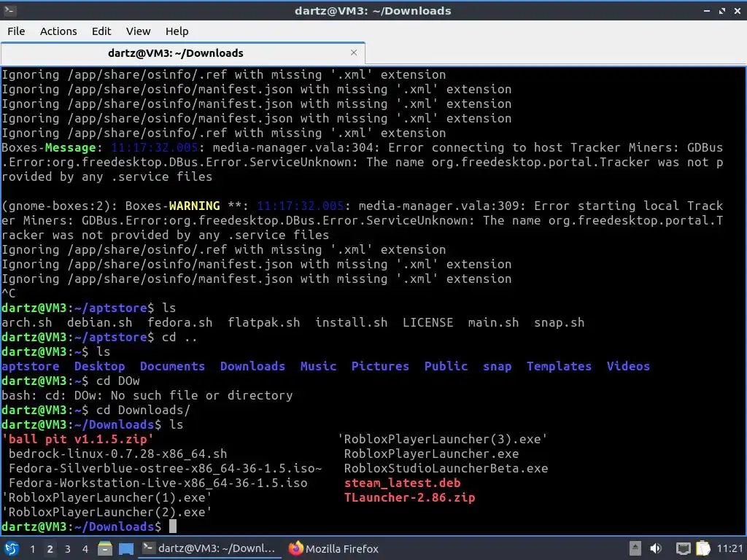Image resolution: width=747 pixels, height=560 pixels.
Task: Click the blue snap directory name
Action: (497, 366)
